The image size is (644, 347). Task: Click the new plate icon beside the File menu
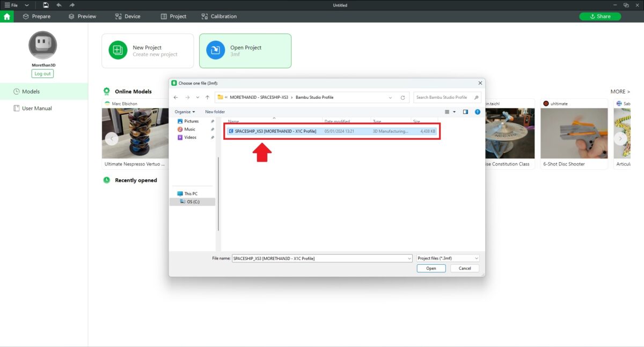coord(46,5)
